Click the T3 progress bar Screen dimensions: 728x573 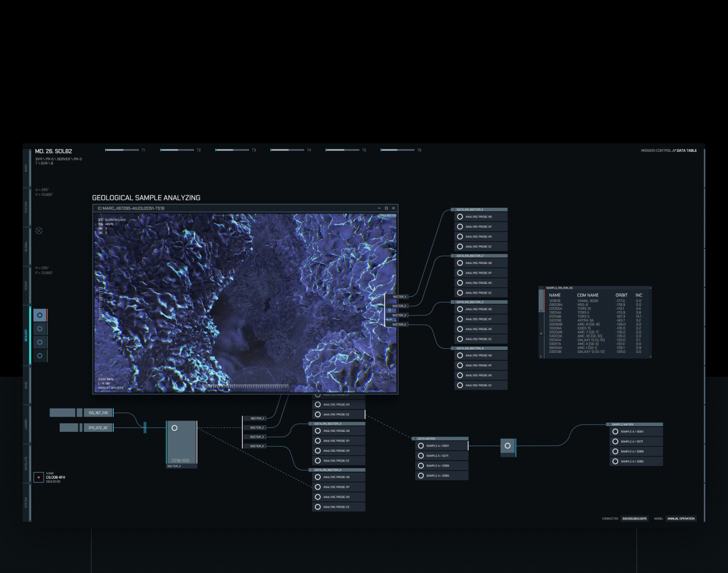click(x=232, y=150)
